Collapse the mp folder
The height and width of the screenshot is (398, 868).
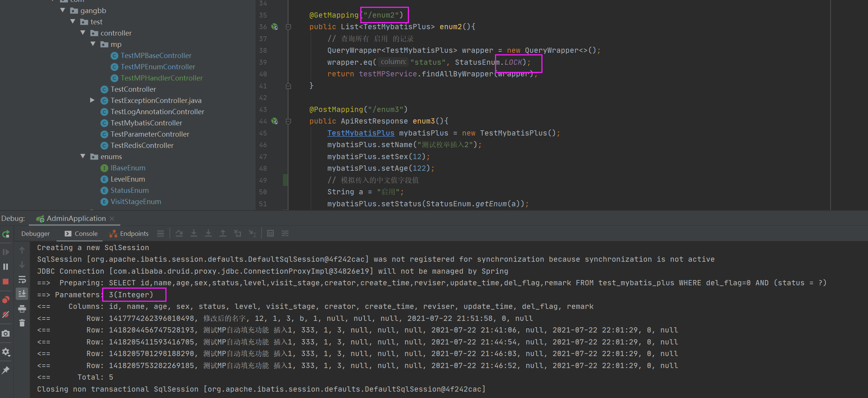[93, 44]
